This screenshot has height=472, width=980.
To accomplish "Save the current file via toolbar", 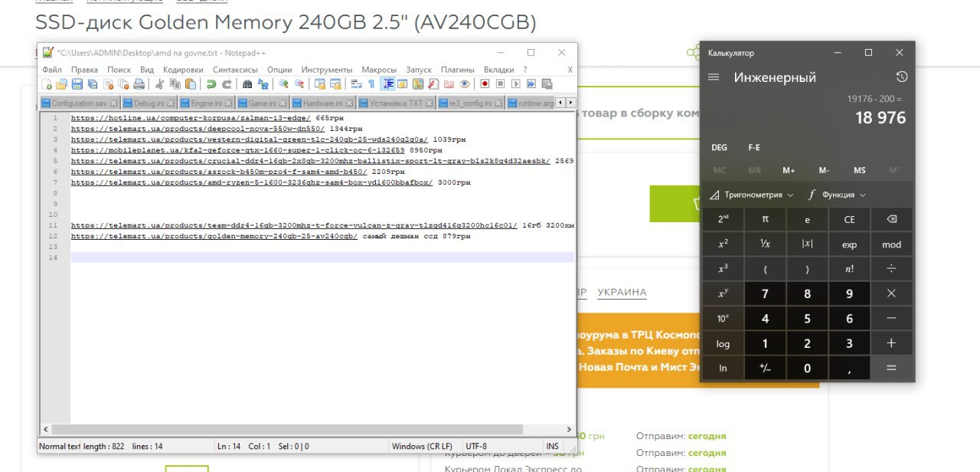I will pos(77,84).
